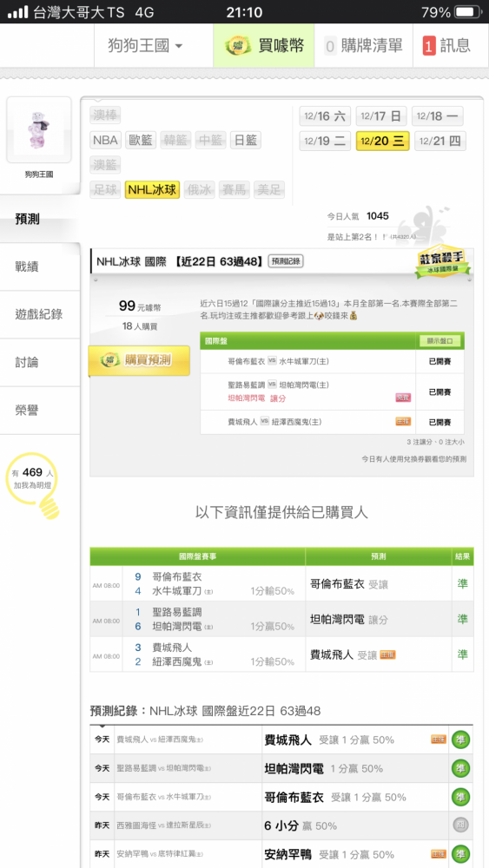Select the NHL冰球 league filter

[x=152, y=190]
